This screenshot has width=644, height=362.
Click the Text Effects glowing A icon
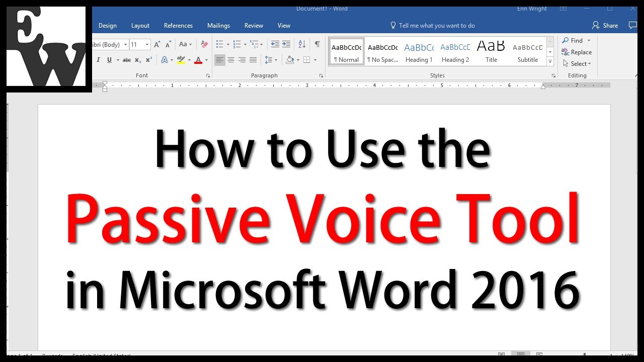[164, 60]
